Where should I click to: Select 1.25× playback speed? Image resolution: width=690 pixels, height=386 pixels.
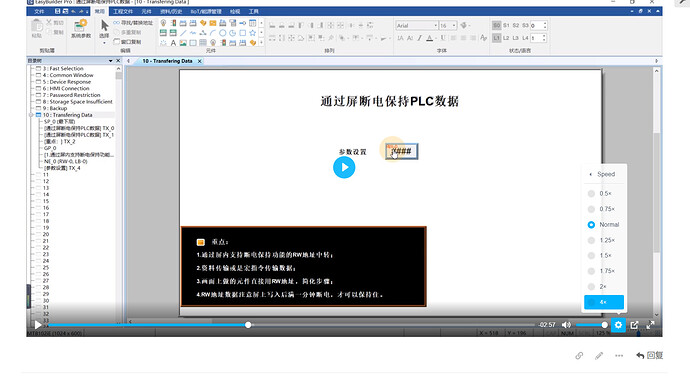point(604,240)
